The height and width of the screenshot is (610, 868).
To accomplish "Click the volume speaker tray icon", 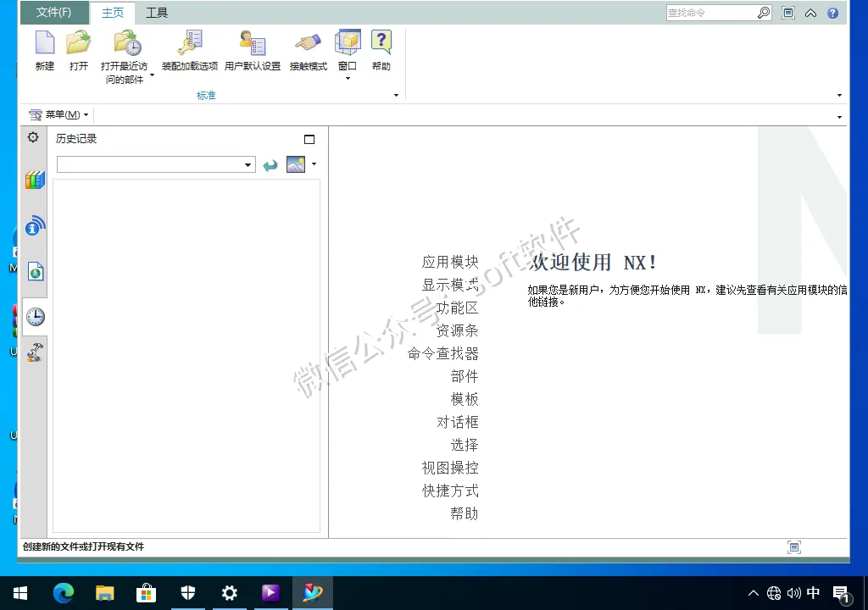I will point(793,593).
